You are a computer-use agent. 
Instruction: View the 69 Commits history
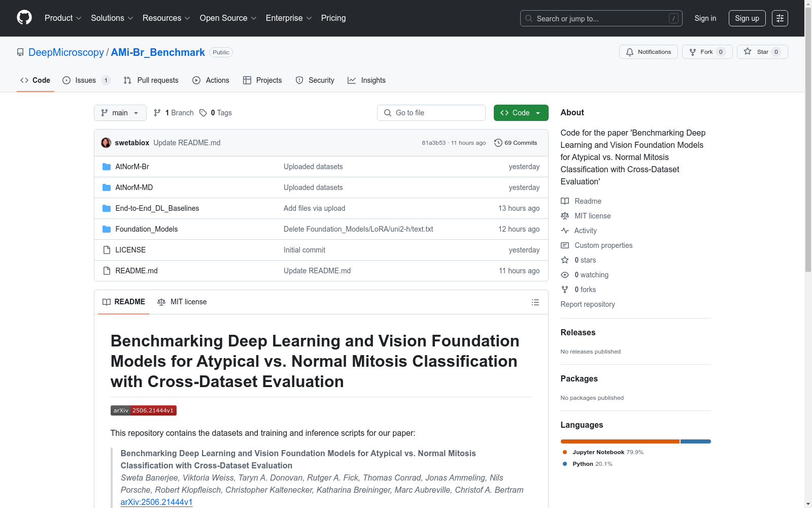pos(516,143)
